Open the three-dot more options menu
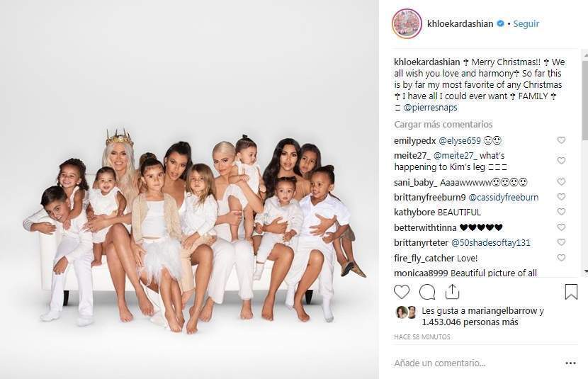Screen dimensions: 588x379 pos(570,363)
